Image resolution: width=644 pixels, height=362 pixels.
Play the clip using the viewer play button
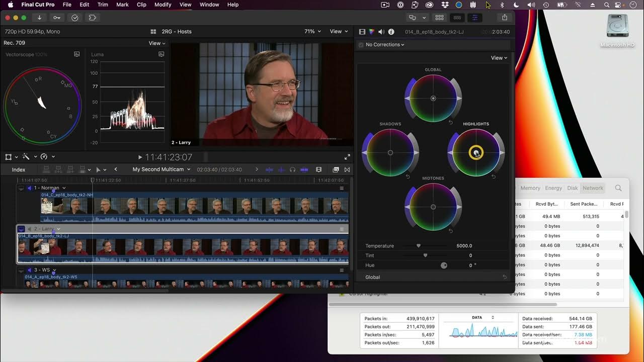[140, 157]
